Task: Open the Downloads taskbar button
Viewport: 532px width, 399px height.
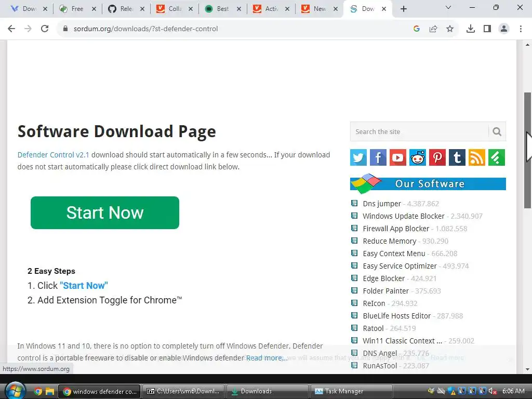Action: (268, 391)
